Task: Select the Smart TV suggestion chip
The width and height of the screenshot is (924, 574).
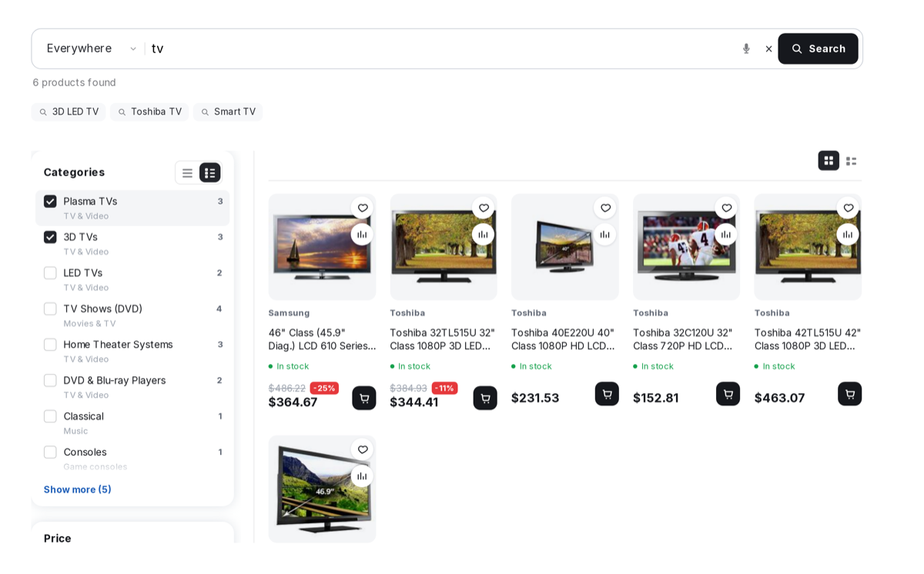Action: [x=228, y=112]
